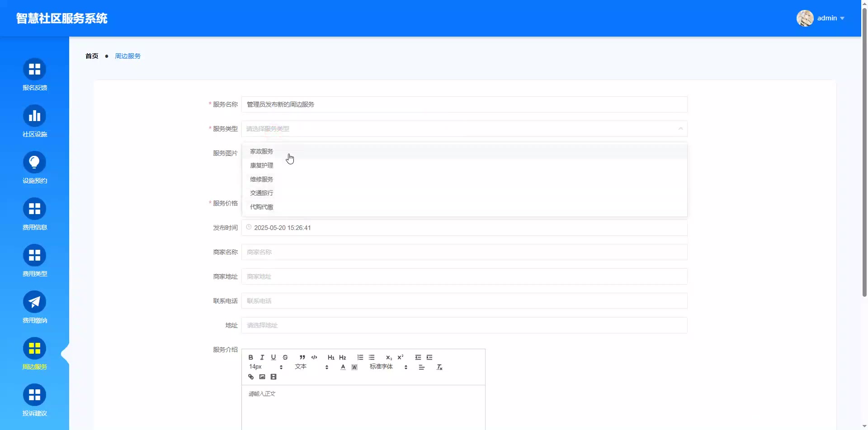The image size is (868, 430).
Task: Create a bulleted list in editor
Action: 372,357
